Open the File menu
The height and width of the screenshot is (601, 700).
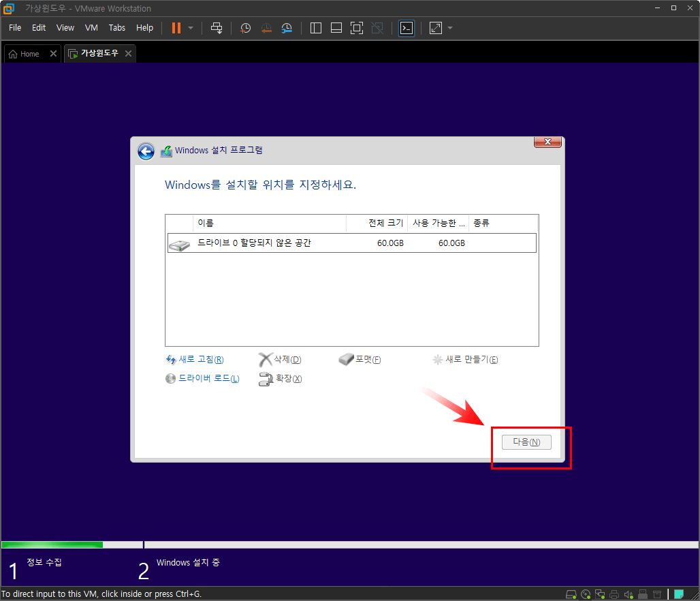coord(15,28)
